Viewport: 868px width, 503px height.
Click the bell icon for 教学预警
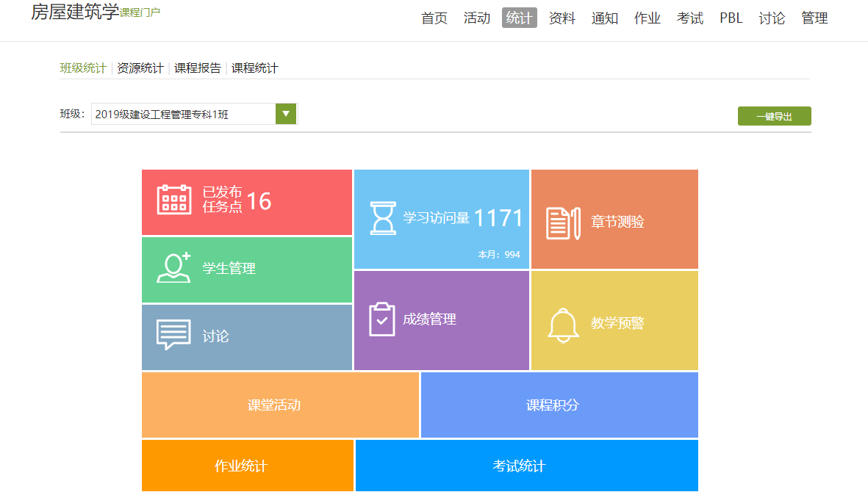coord(563,324)
